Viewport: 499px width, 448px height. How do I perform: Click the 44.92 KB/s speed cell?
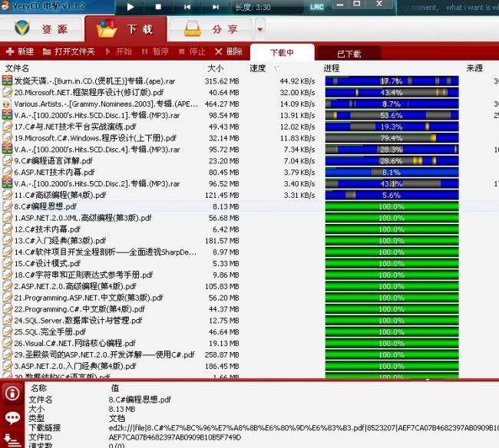point(297,81)
